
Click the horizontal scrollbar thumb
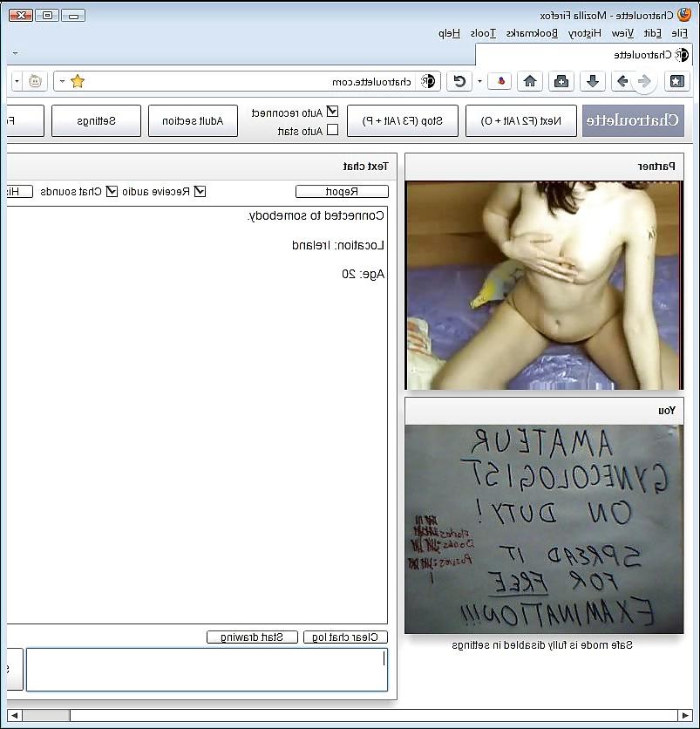[46, 714]
